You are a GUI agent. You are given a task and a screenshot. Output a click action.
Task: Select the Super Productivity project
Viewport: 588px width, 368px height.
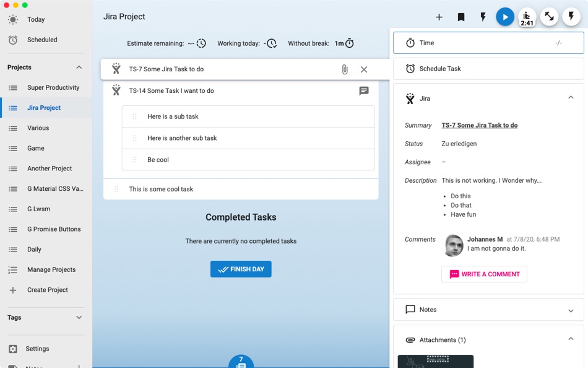[46, 87]
